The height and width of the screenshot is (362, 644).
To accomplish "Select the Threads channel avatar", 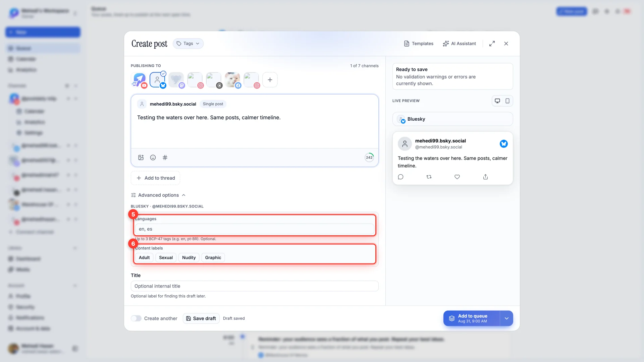I will 214,80.
